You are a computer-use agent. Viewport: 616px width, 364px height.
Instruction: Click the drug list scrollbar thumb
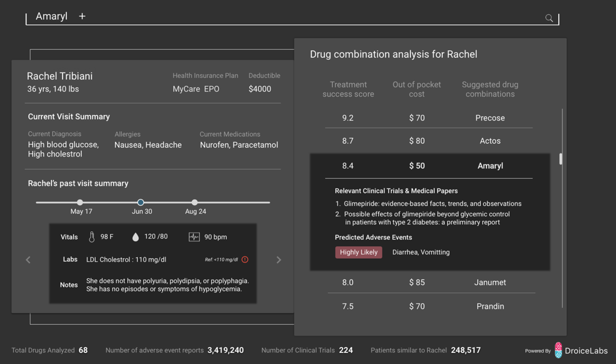tap(560, 159)
